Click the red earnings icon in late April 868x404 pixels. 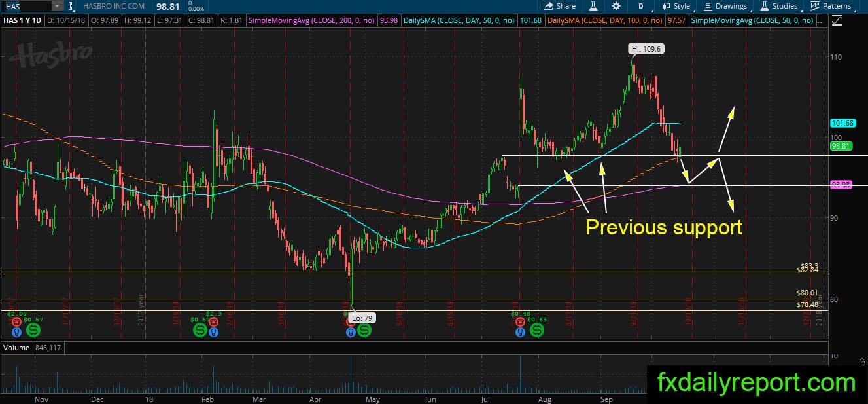click(x=351, y=321)
